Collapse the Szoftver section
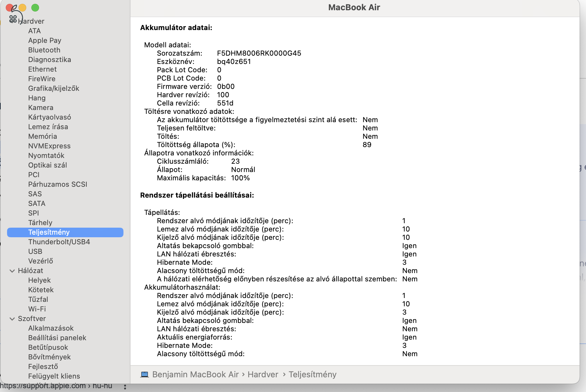The width and height of the screenshot is (586, 392). [x=12, y=318]
